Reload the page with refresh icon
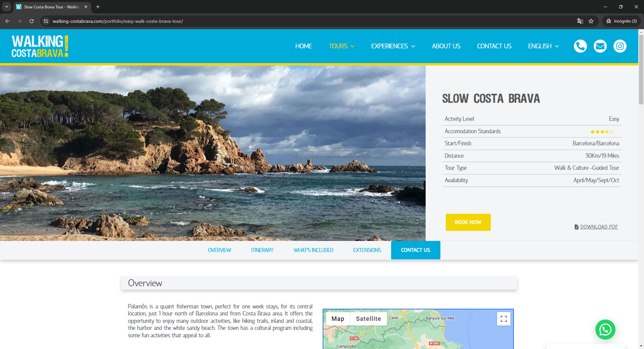This screenshot has width=644, height=349. coord(32,21)
